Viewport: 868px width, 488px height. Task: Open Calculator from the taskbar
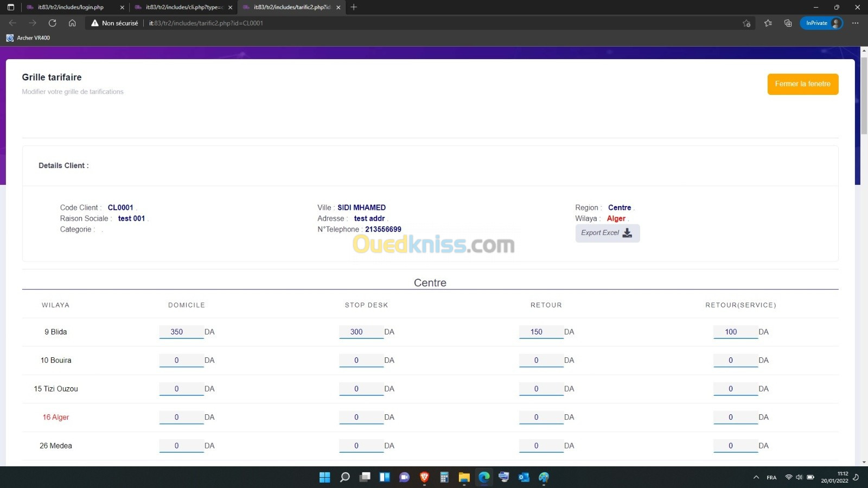click(444, 477)
